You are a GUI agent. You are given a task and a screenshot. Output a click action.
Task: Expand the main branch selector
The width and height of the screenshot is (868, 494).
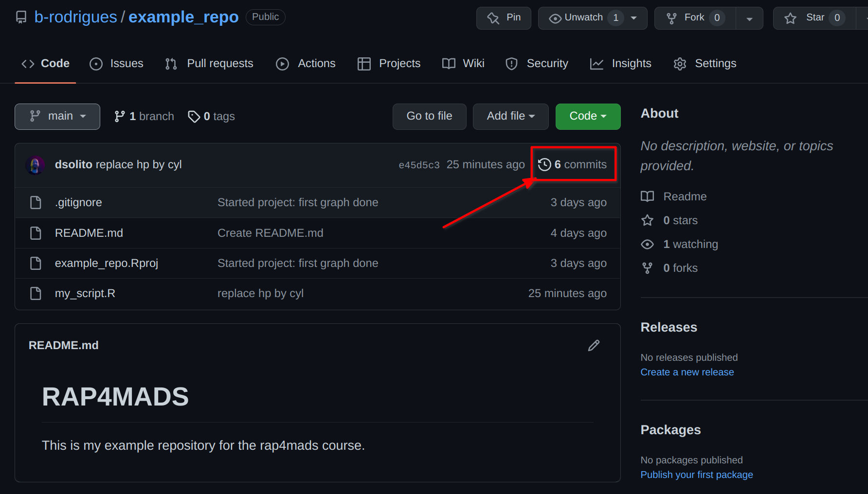[x=57, y=117]
